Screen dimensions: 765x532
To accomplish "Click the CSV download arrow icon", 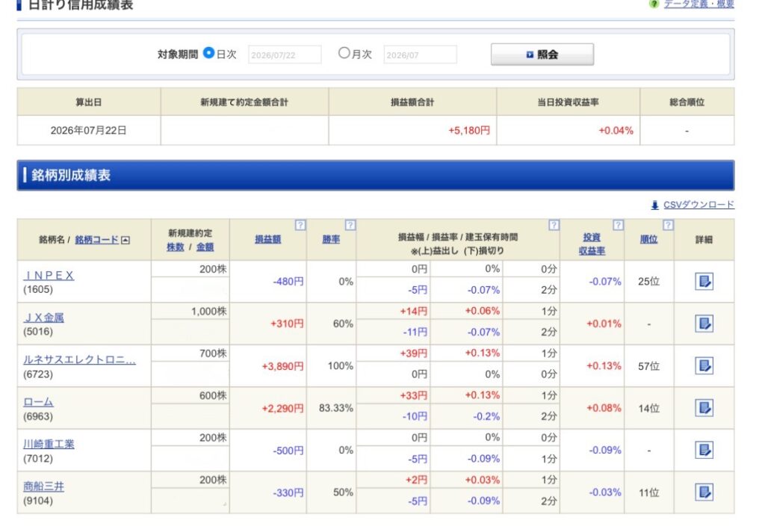I will pos(654,205).
